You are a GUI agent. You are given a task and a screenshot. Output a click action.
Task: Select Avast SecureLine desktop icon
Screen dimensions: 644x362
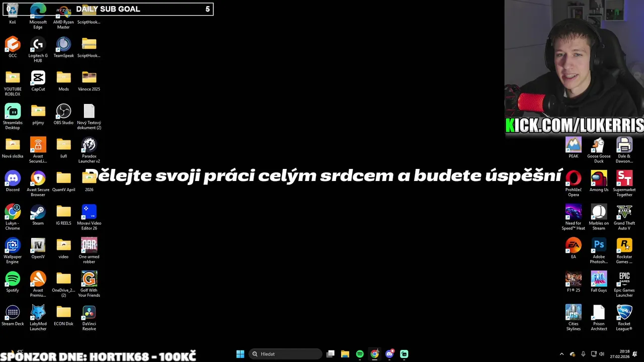click(x=38, y=150)
